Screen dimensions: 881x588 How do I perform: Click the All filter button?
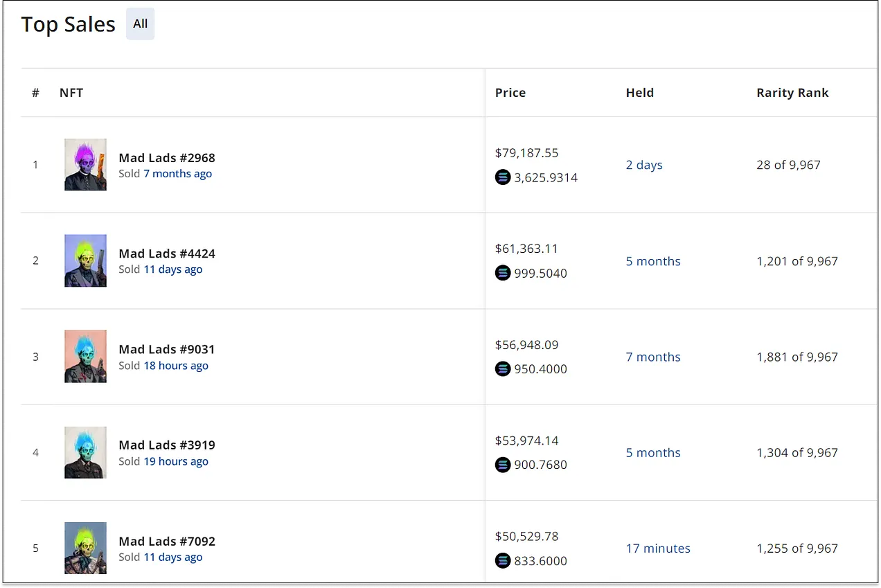click(140, 24)
